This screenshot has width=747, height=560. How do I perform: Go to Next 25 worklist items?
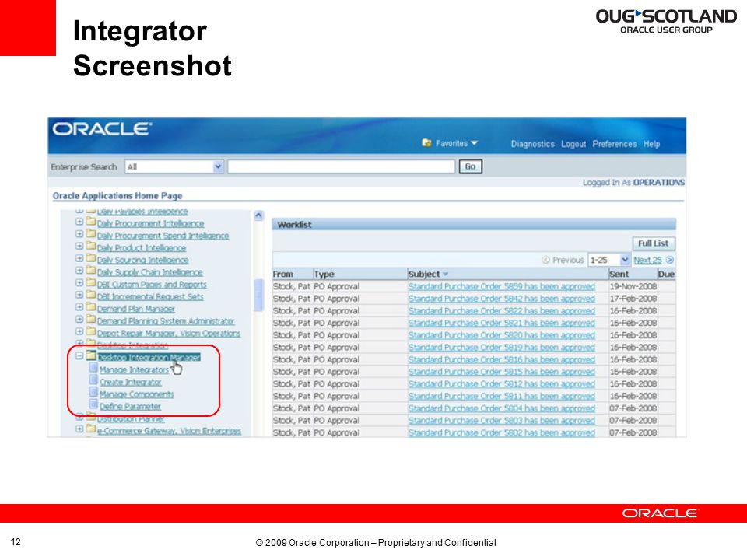tap(647, 260)
